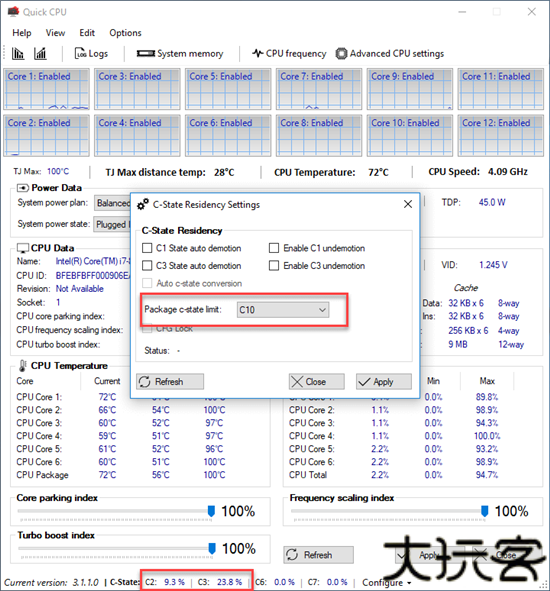Open the View menu
Image resolution: width=550 pixels, height=591 pixels.
(x=55, y=33)
